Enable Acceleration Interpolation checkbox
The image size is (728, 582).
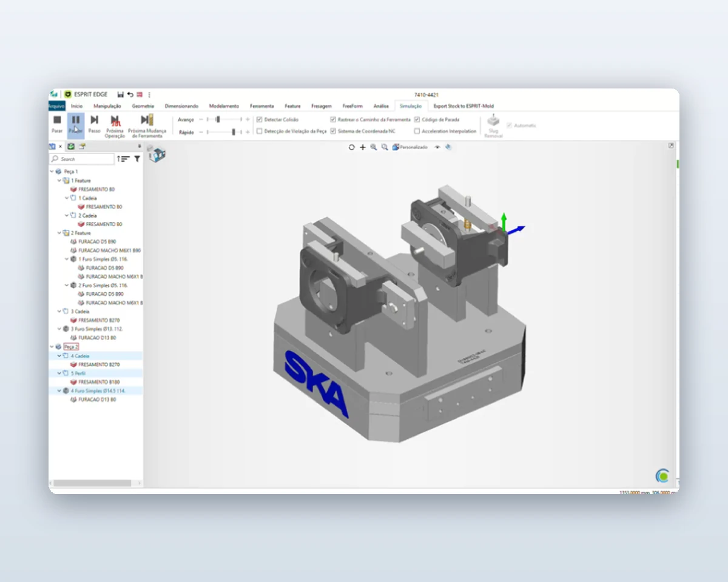click(x=417, y=131)
